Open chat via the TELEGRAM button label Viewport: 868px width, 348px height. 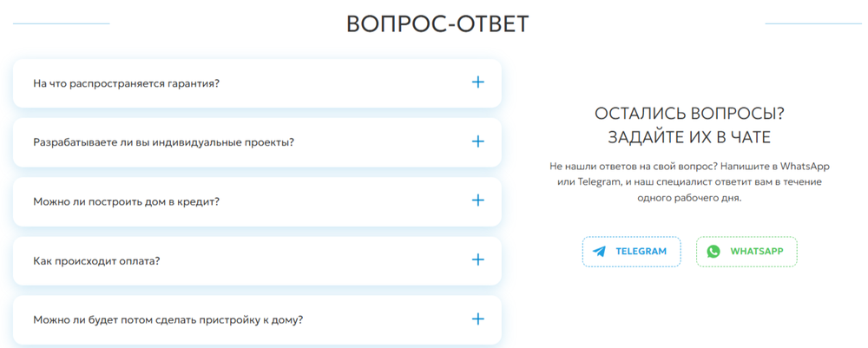641,252
